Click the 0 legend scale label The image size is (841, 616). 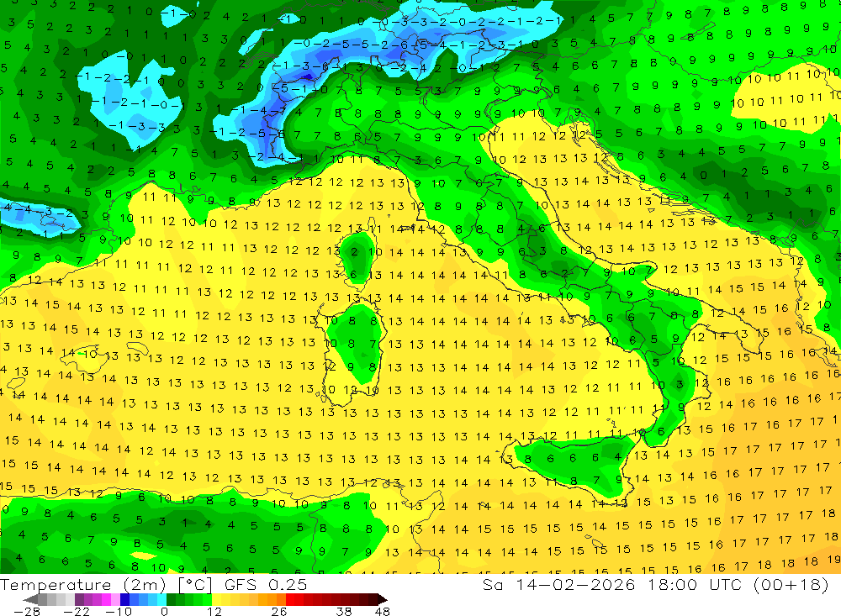pos(164,611)
